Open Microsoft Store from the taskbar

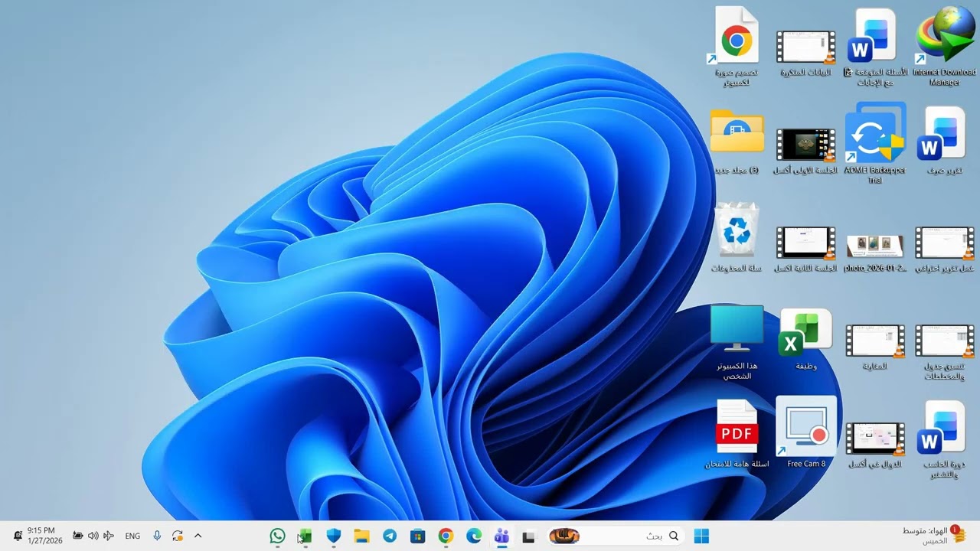click(x=417, y=536)
